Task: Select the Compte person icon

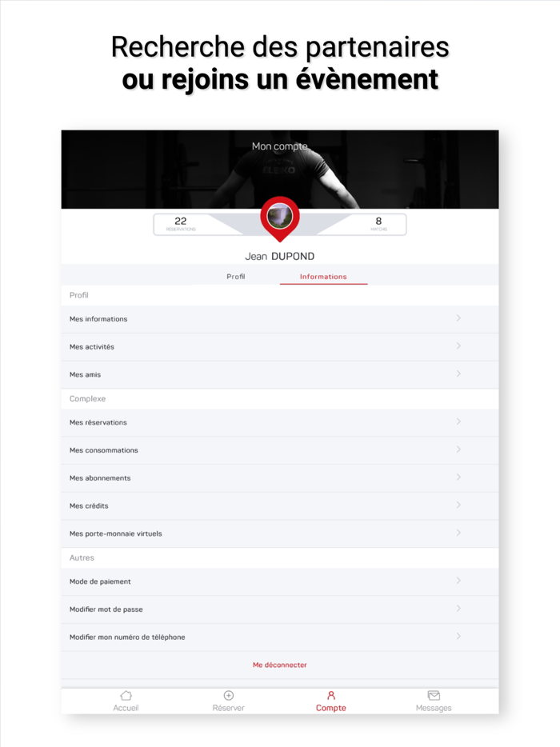Action: (x=331, y=696)
